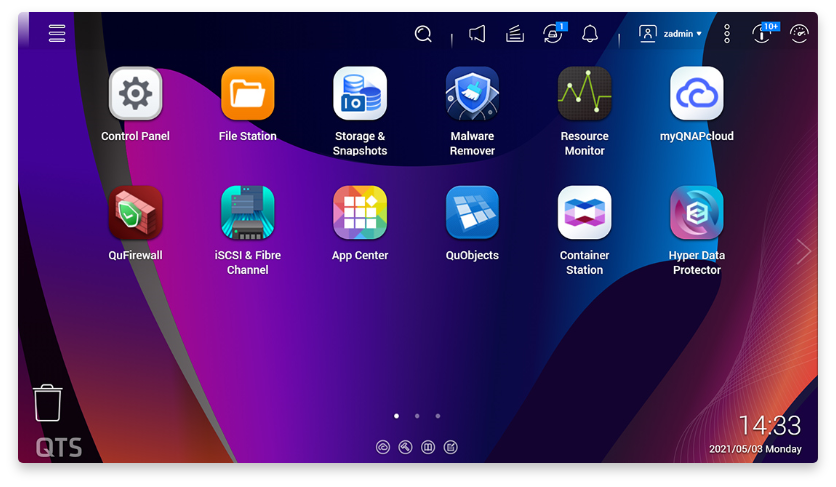Open Container Station

[585, 213]
